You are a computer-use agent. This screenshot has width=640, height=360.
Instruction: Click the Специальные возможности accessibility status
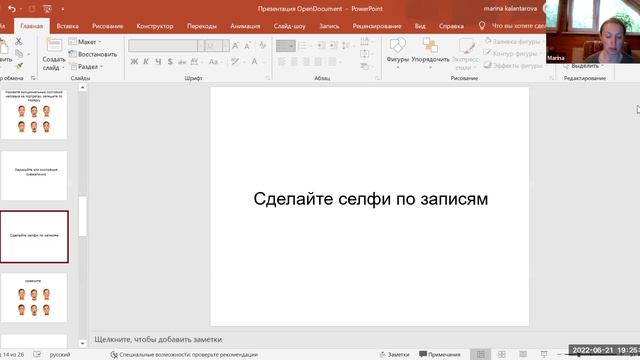[x=184, y=354]
